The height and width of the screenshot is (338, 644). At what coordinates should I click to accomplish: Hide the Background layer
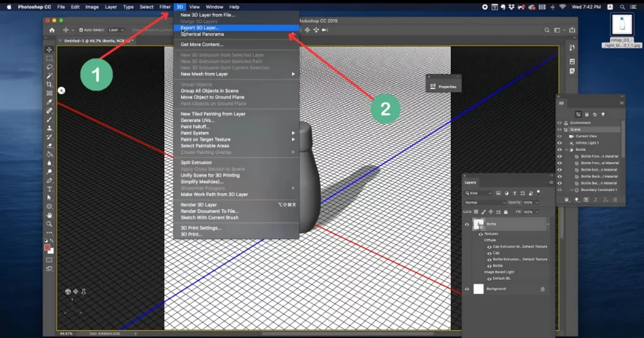(x=467, y=289)
